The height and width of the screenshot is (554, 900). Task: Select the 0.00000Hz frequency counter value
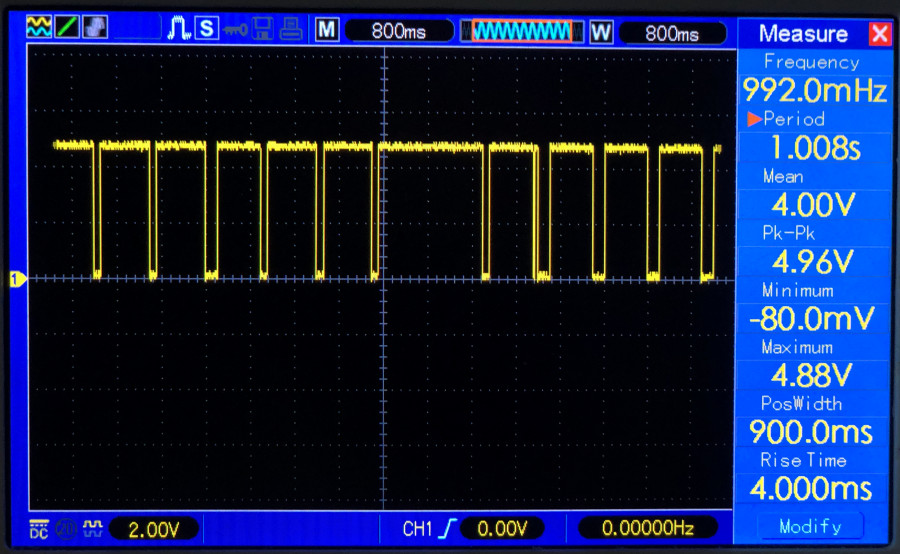pos(648,528)
